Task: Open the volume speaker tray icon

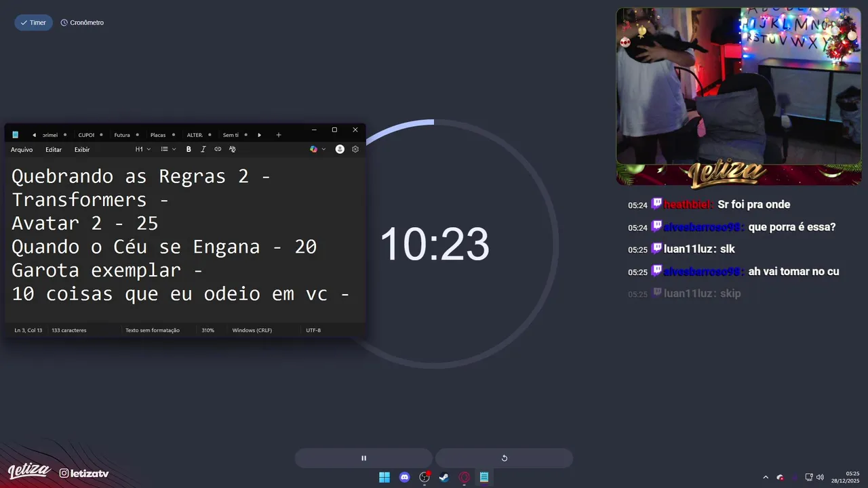Action: [820, 477]
